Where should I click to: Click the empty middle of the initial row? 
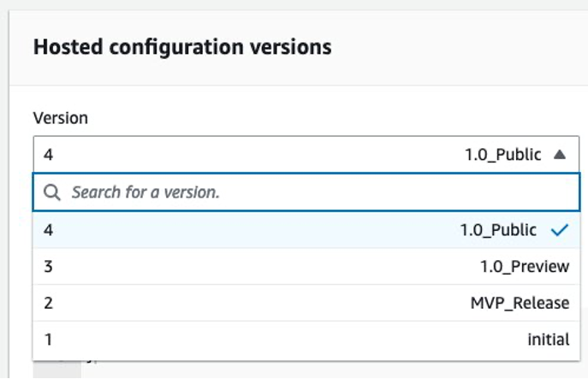(257, 340)
